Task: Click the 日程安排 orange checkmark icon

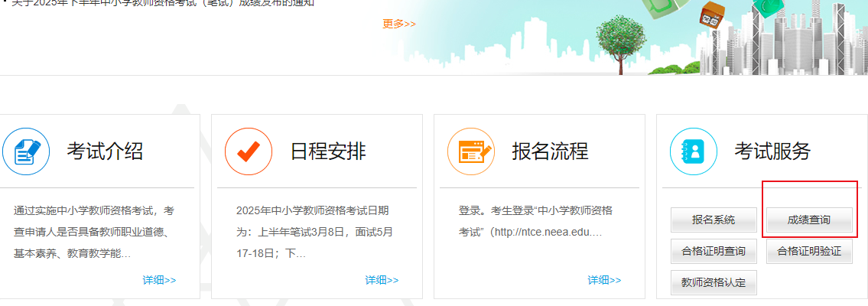Action: coord(248,151)
